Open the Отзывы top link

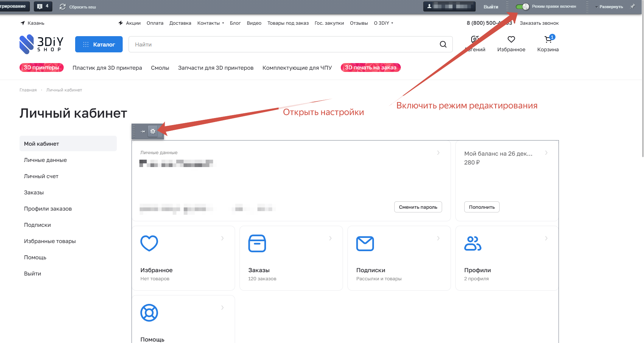359,23
